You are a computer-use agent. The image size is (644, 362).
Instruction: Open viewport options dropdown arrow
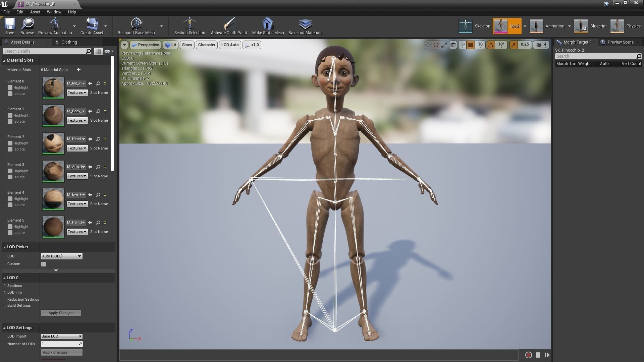click(x=124, y=45)
